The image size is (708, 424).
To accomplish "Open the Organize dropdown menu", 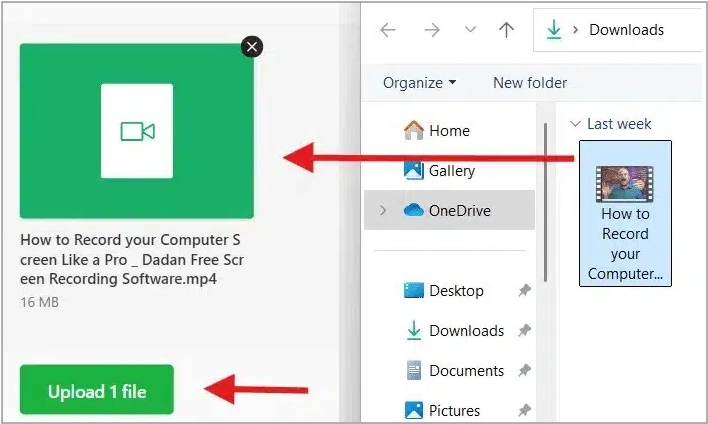I will [x=419, y=83].
